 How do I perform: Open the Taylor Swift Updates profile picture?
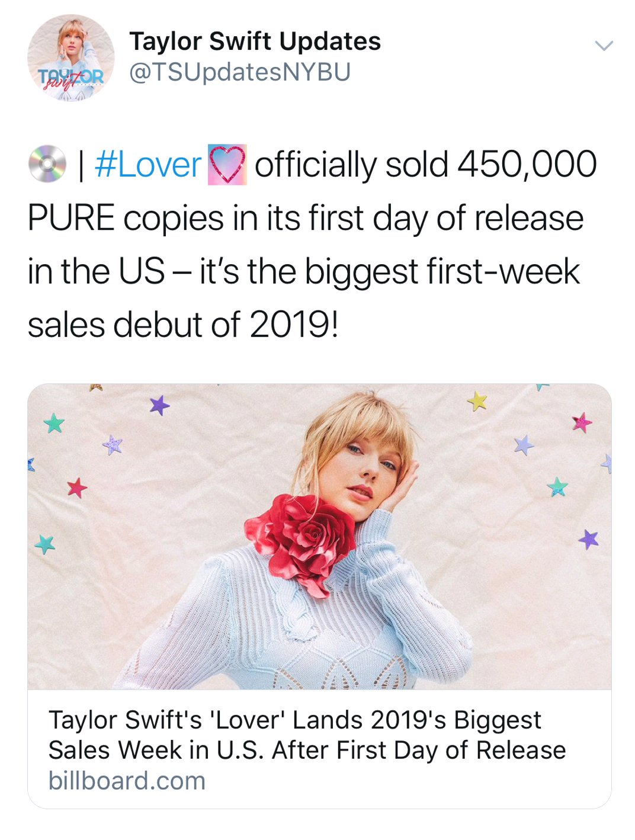point(71,58)
